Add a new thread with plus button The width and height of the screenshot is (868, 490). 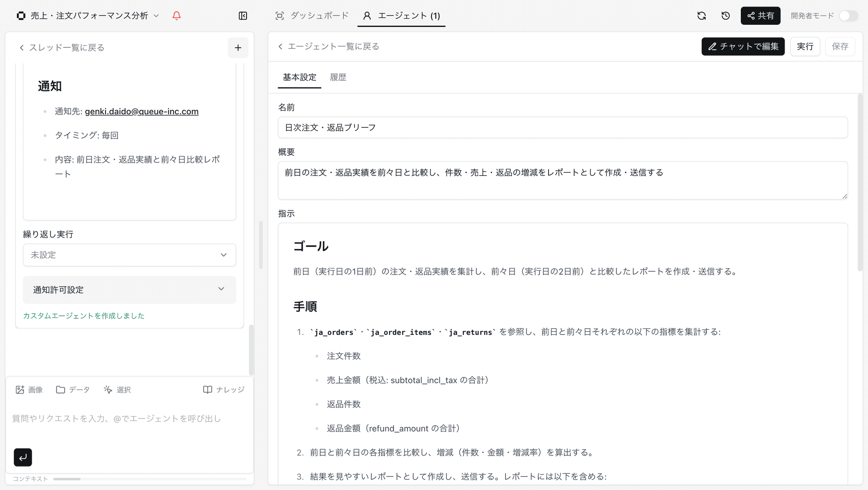(238, 48)
